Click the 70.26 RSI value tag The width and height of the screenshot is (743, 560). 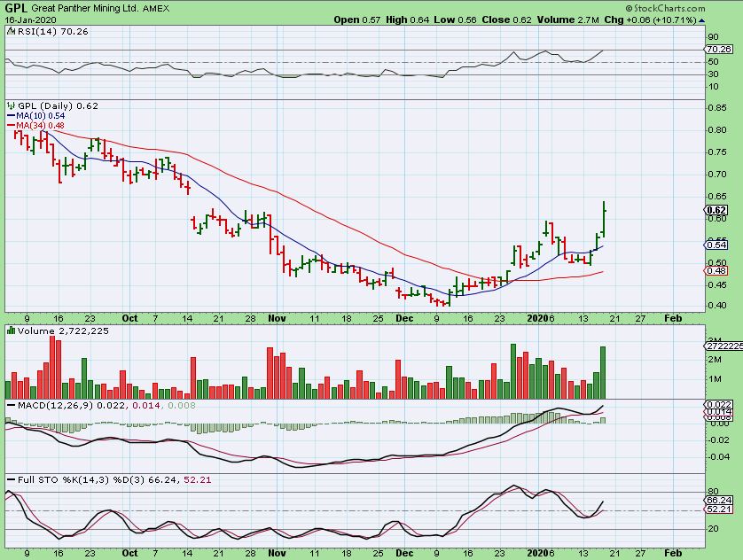(717, 50)
